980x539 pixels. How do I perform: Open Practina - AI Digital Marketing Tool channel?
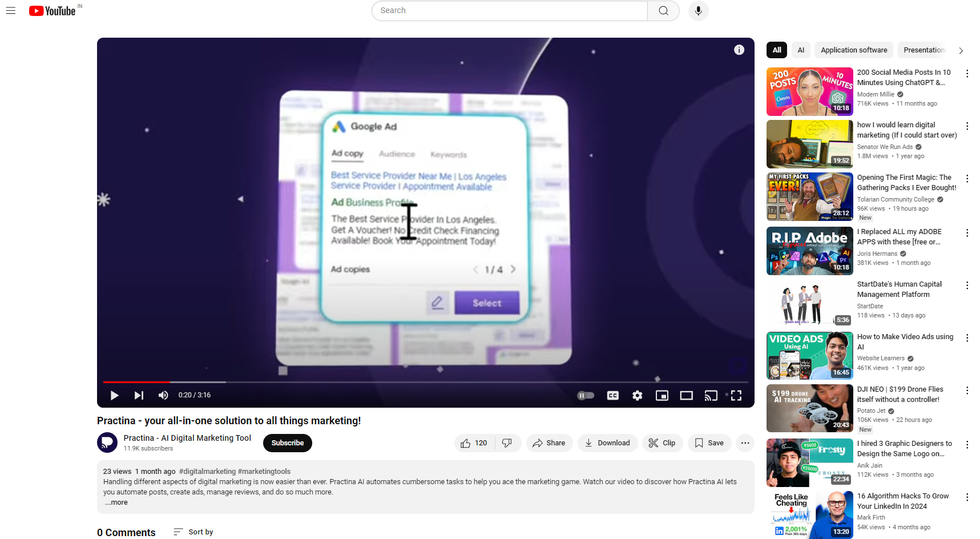point(187,438)
